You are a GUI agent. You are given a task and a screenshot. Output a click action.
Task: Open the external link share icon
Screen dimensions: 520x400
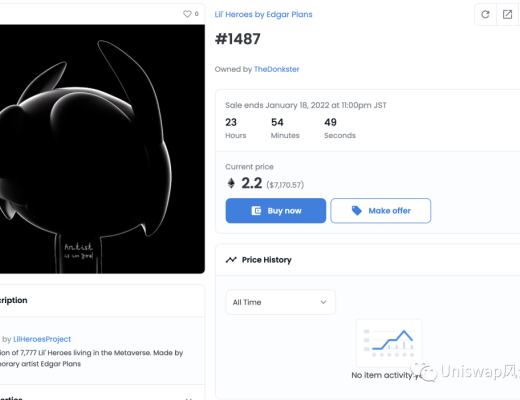(507, 14)
